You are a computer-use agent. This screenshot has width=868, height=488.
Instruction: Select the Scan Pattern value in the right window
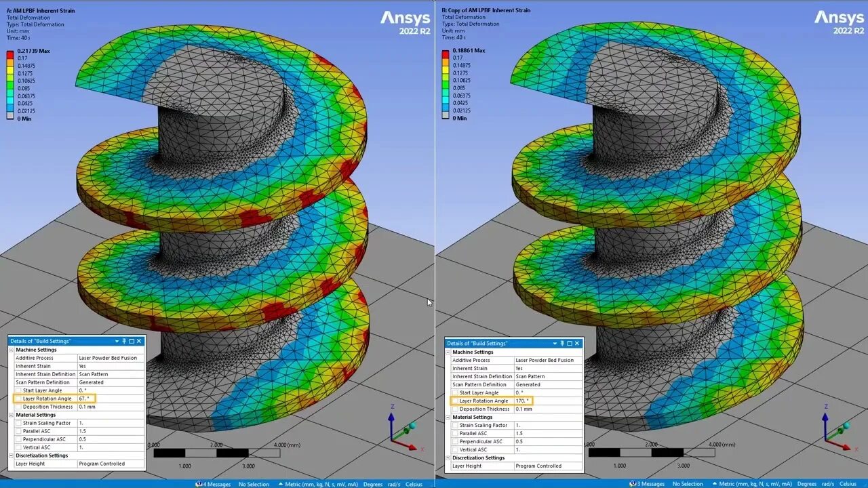point(547,376)
